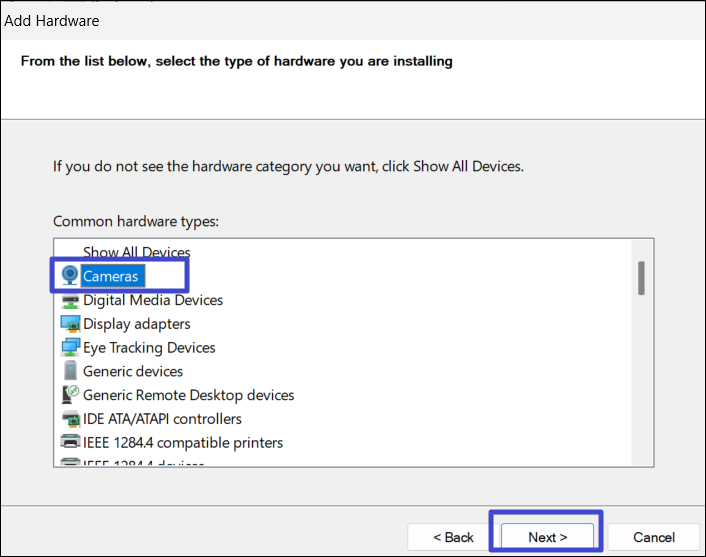Click the Generic Remote Desktop devices icon
The width and height of the screenshot is (706, 557).
(x=70, y=395)
